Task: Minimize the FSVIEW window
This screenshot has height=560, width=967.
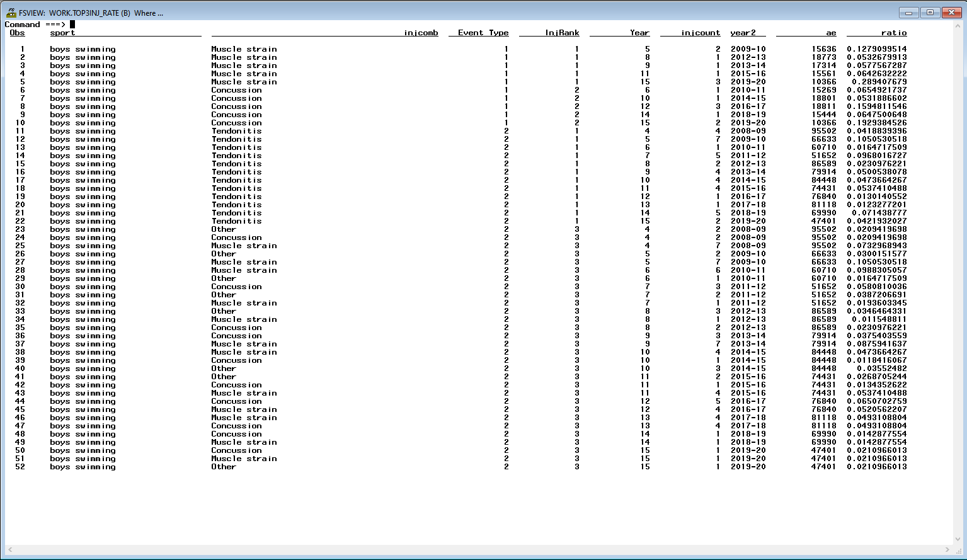Action: click(x=908, y=12)
